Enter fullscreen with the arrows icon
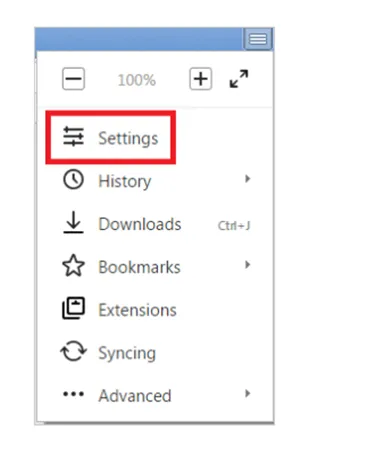Image resolution: width=371 pixels, height=457 pixels. pos(239,79)
